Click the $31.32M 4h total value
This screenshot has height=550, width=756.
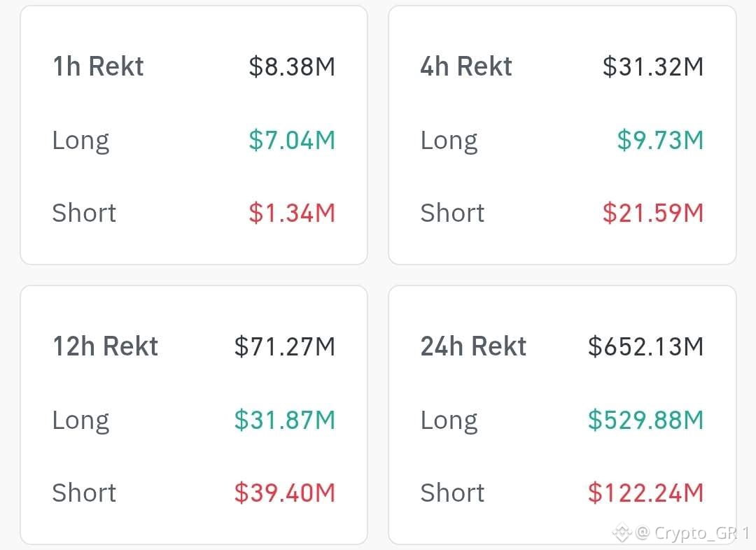pos(653,66)
